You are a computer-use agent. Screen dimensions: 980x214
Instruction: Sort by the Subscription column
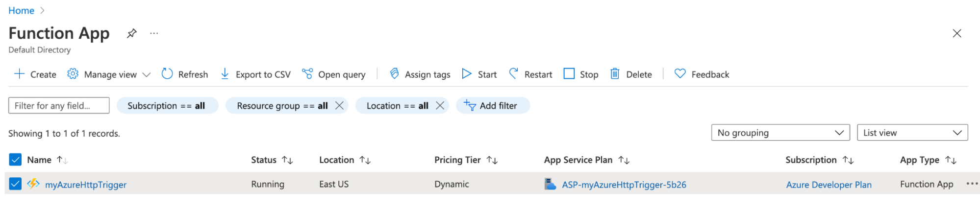point(819,160)
